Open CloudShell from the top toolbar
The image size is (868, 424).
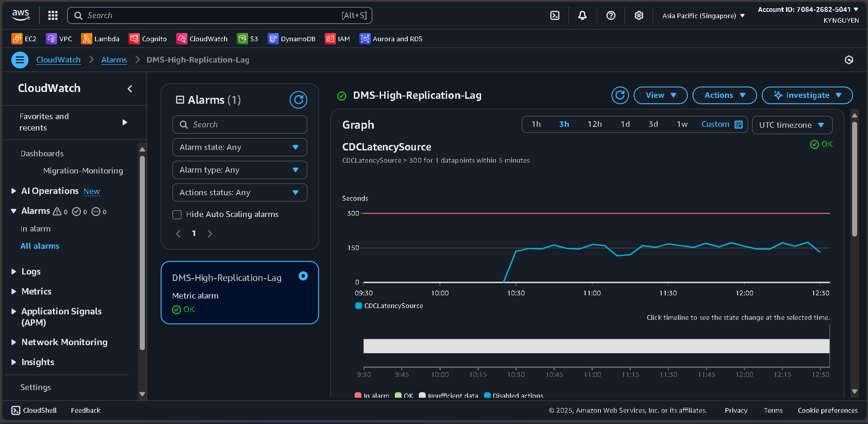(554, 15)
